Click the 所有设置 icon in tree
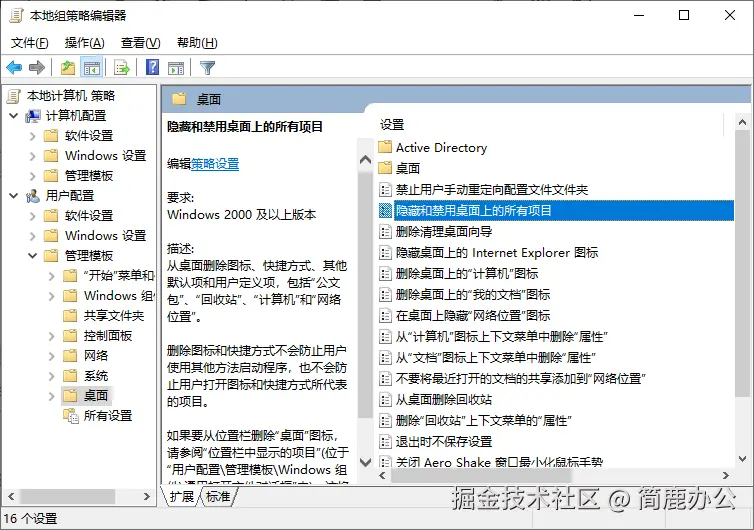The height and width of the screenshot is (530, 754). click(71, 416)
